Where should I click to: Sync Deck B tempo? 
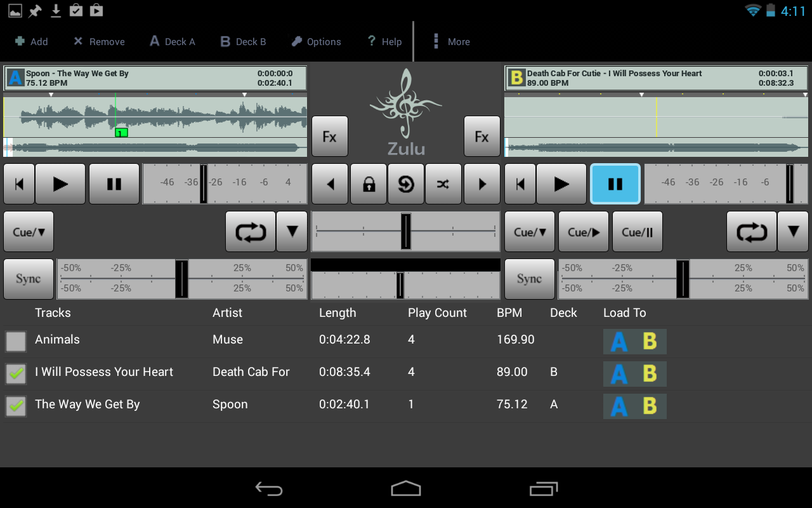530,279
